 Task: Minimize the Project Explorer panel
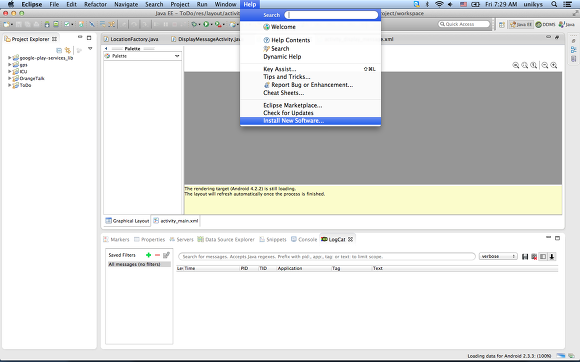[80, 37]
